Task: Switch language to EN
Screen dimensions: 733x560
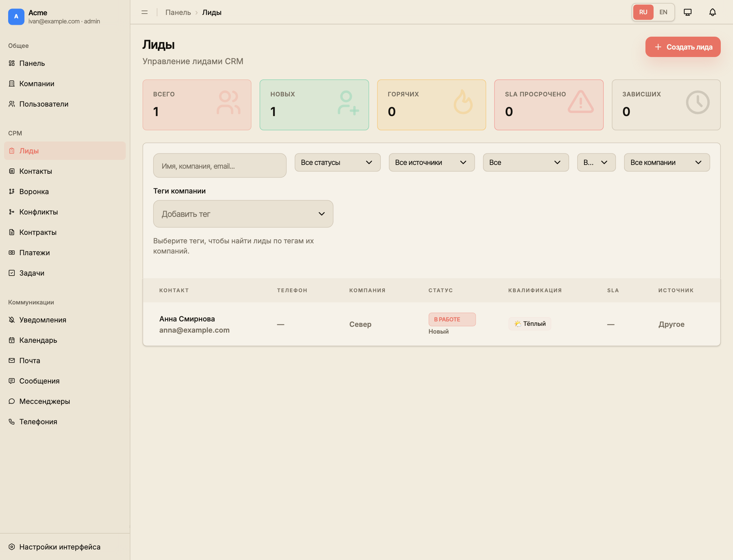Action: [663, 12]
